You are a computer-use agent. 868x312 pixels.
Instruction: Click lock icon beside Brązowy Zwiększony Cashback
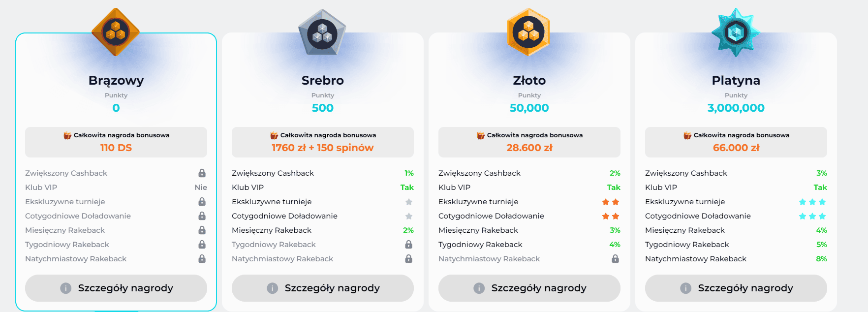202,173
